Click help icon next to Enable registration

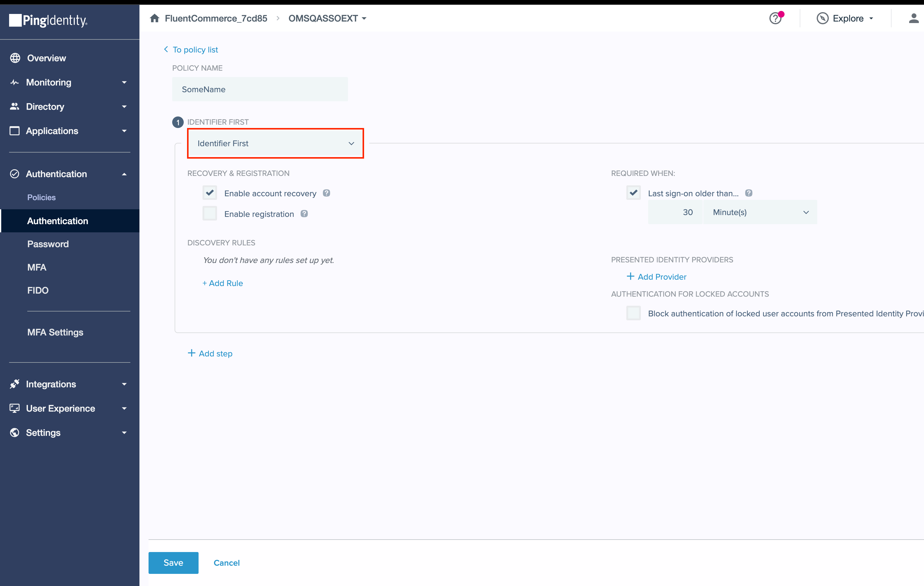coord(304,214)
